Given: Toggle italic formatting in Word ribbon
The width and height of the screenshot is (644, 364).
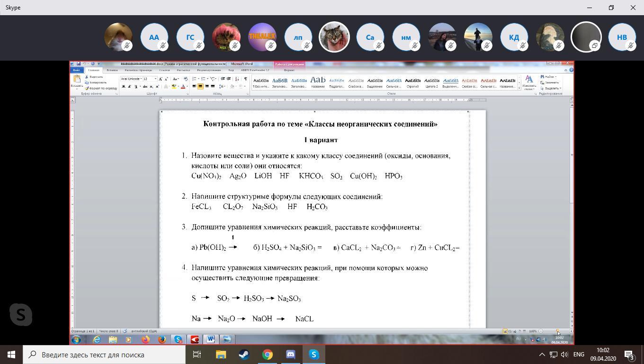Looking at the screenshot, I should point(129,86).
